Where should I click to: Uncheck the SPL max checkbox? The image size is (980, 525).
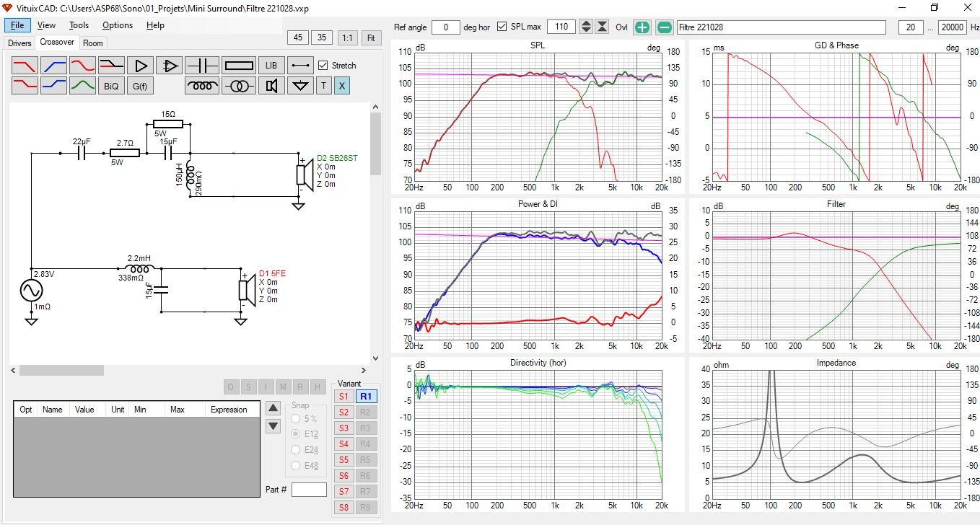pos(502,27)
